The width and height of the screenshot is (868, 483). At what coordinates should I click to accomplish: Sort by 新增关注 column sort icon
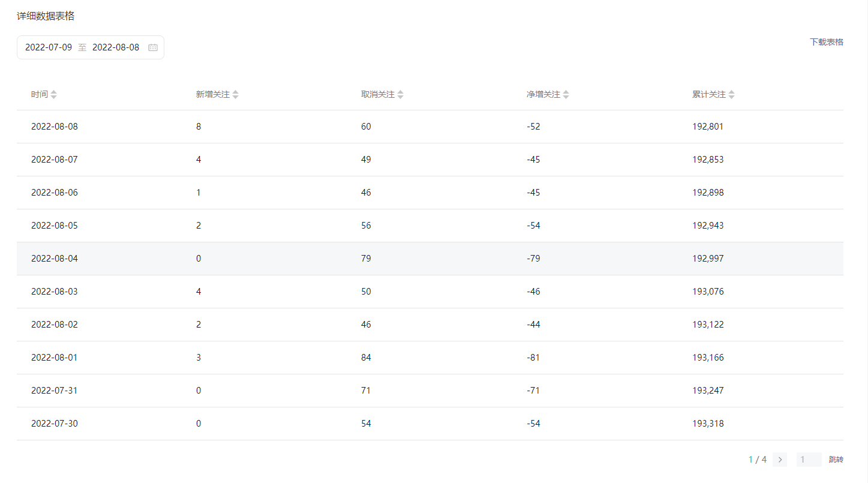pos(236,95)
